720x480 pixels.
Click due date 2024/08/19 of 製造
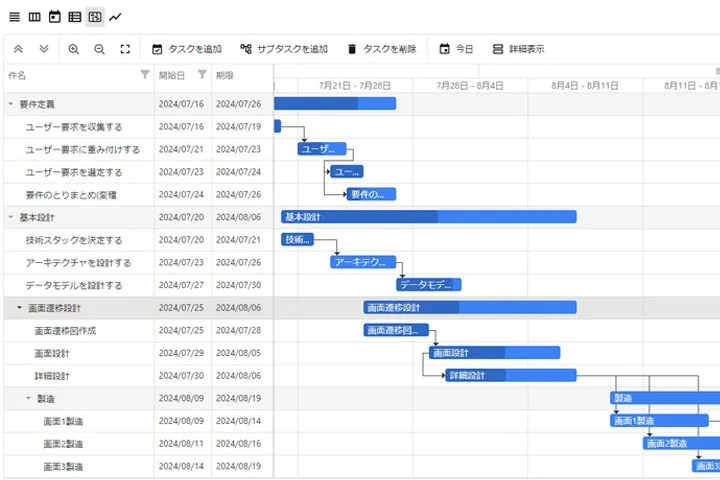click(238, 398)
